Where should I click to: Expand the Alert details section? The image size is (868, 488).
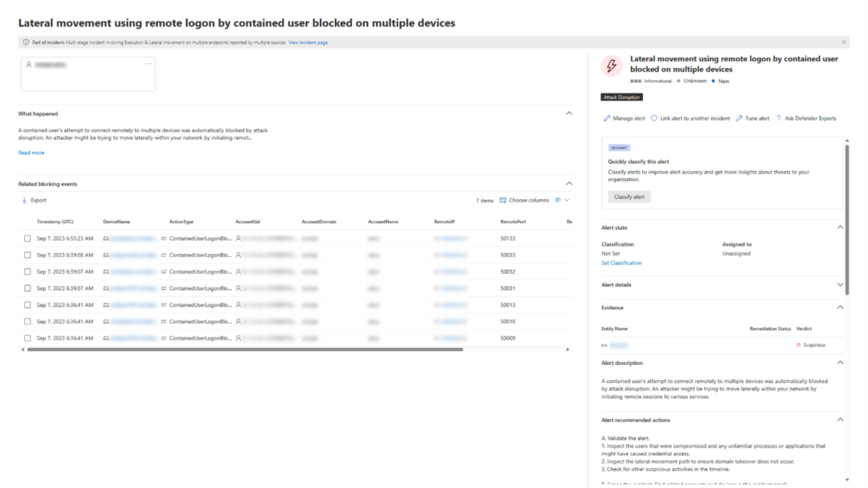[840, 284]
